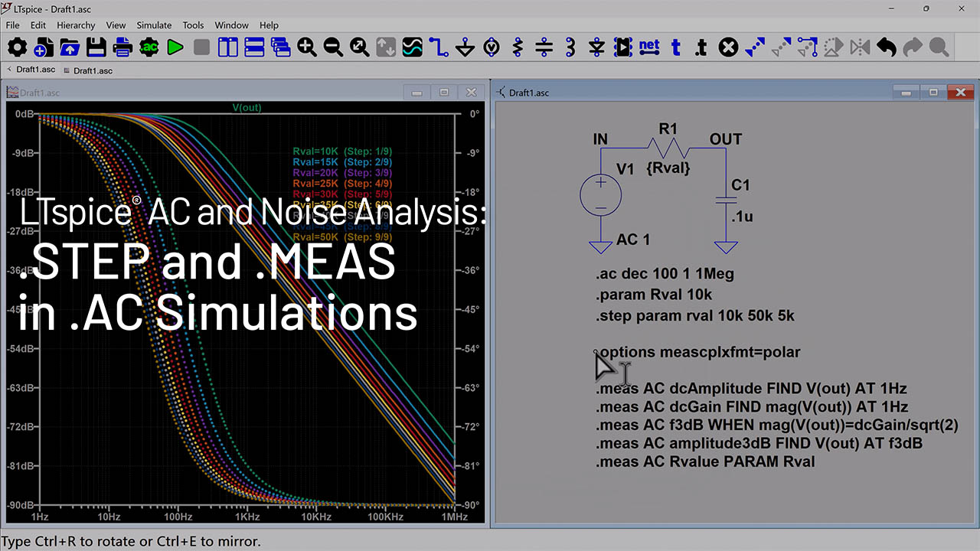Activate the Duplicate tool with two blue triangles

(755, 47)
